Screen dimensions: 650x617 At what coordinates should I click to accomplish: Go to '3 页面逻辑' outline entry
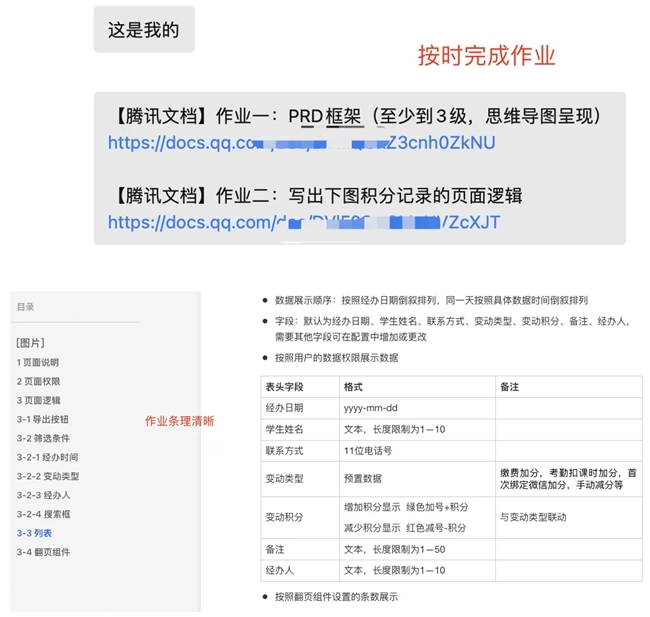tap(38, 400)
